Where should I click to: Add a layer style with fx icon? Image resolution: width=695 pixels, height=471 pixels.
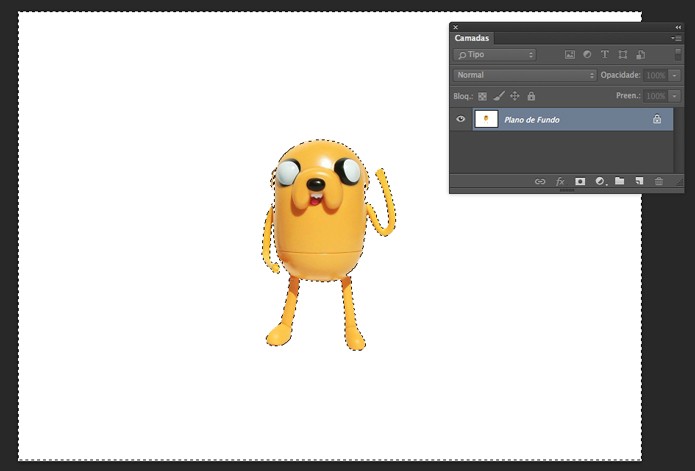tap(560, 181)
